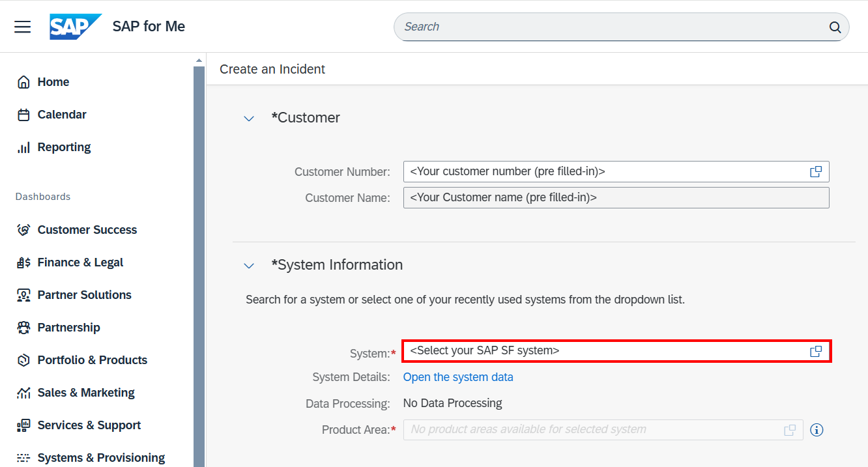Open value help for System field

click(x=816, y=351)
